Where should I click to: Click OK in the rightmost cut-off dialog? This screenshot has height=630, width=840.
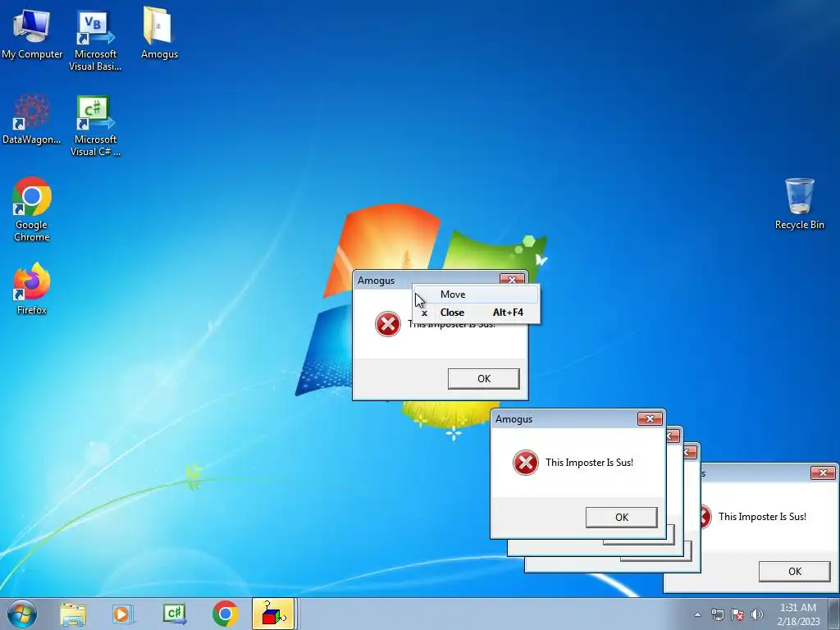pyautogui.click(x=794, y=572)
